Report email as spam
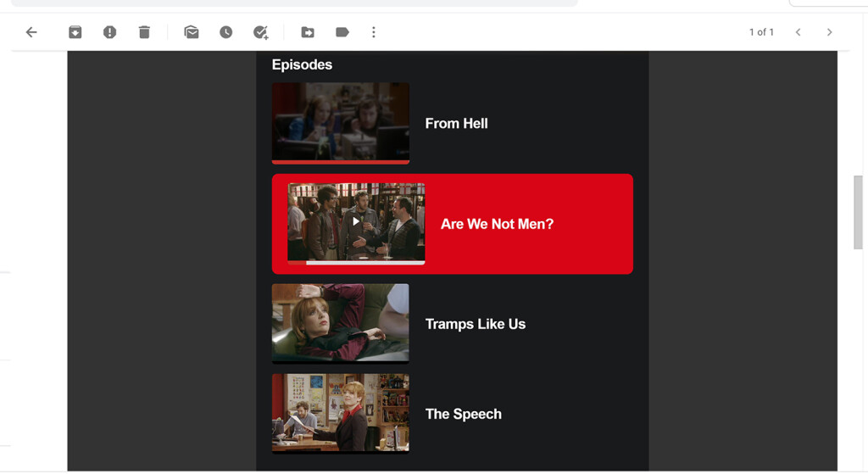The height and width of the screenshot is (474, 868). [x=109, y=32]
